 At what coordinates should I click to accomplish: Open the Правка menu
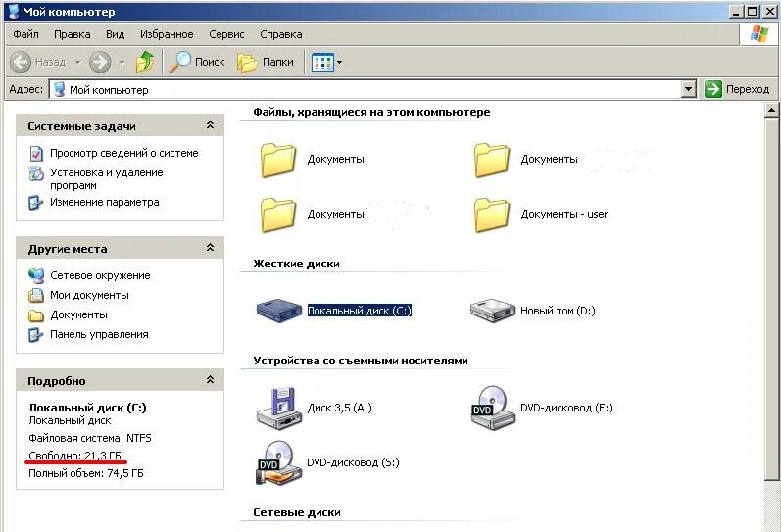click(x=73, y=34)
